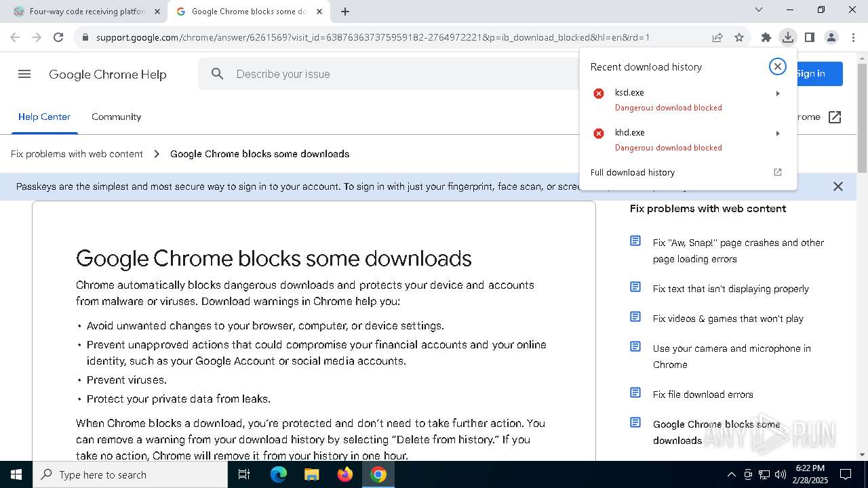Click the taskbar search box
This screenshot has height=488, width=868.
tap(130, 474)
